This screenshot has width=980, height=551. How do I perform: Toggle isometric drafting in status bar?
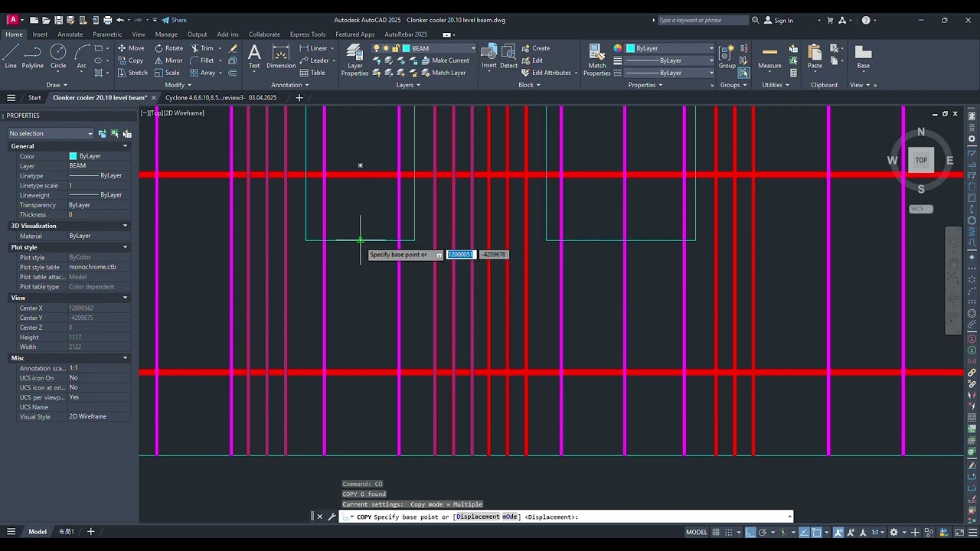(x=784, y=532)
